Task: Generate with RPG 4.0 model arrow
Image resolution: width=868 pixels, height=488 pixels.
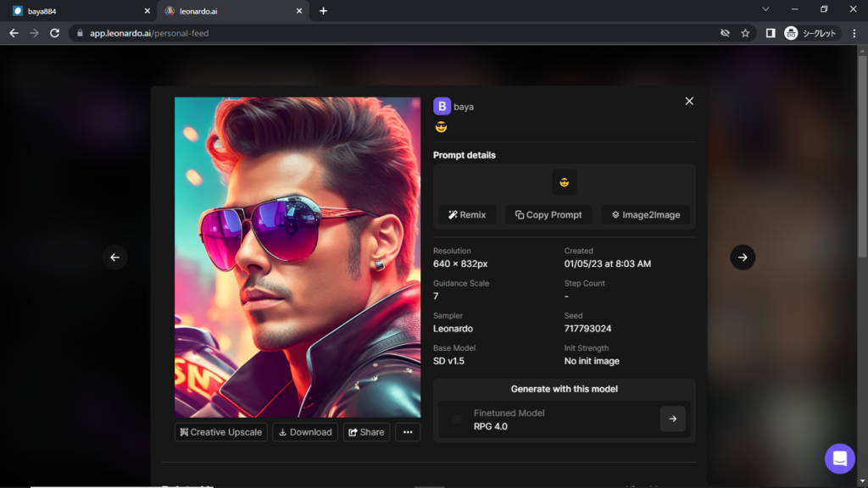Action: click(672, 419)
